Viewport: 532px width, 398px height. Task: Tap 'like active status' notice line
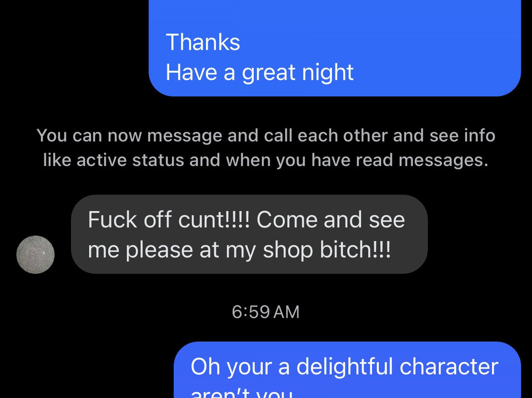266,160
